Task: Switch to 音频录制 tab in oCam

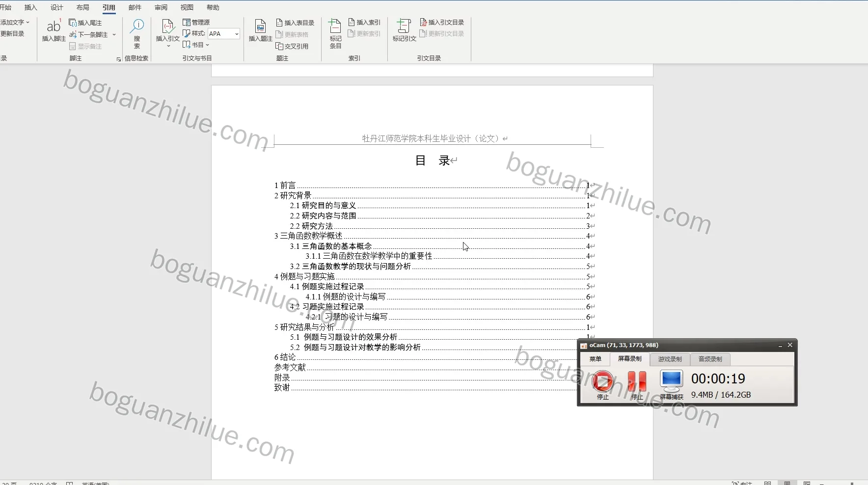Action: pos(710,359)
